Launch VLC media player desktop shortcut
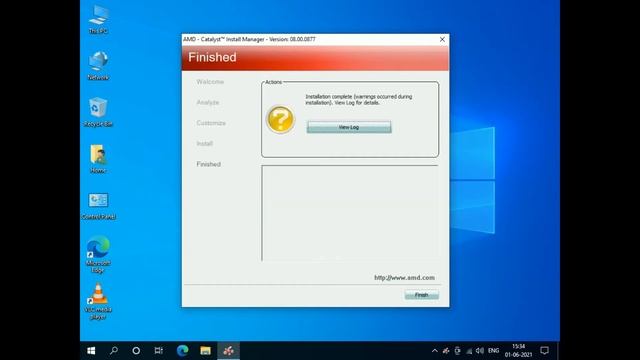The width and height of the screenshot is (640, 360). pyautogui.click(x=98, y=302)
